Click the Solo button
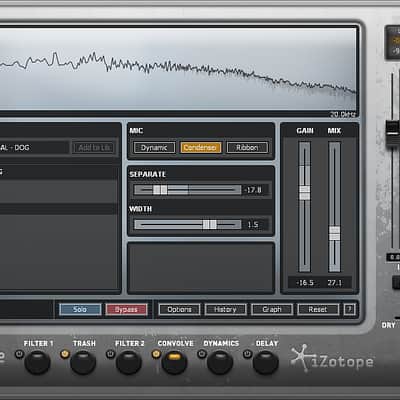This screenshot has width=400, height=400. coord(80,309)
